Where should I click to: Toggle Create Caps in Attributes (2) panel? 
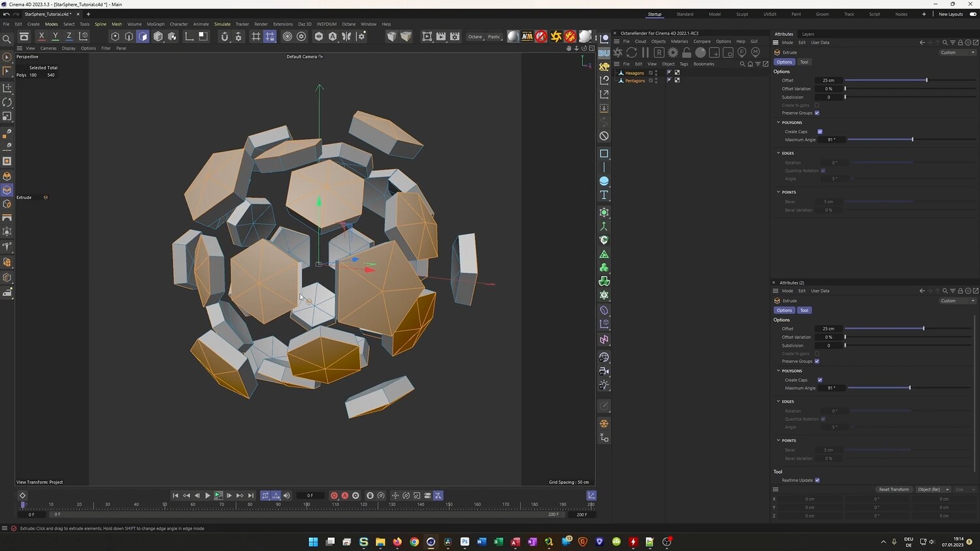pyautogui.click(x=820, y=380)
